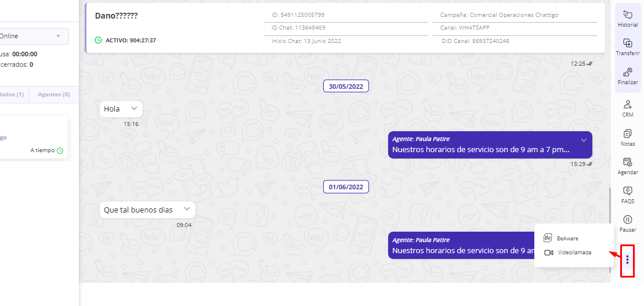
Task: Select BeAware from the popup menu
Action: coord(567,238)
